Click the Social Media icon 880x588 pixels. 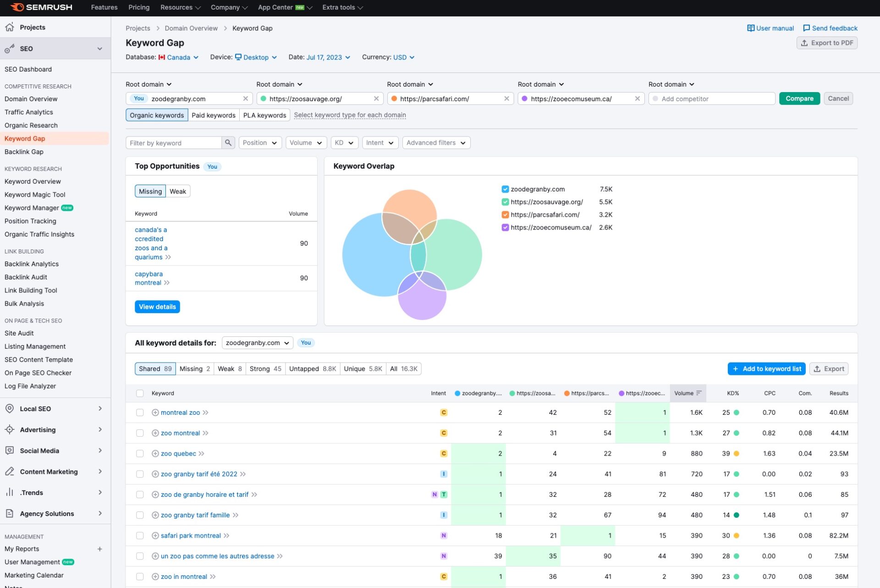click(x=10, y=451)
